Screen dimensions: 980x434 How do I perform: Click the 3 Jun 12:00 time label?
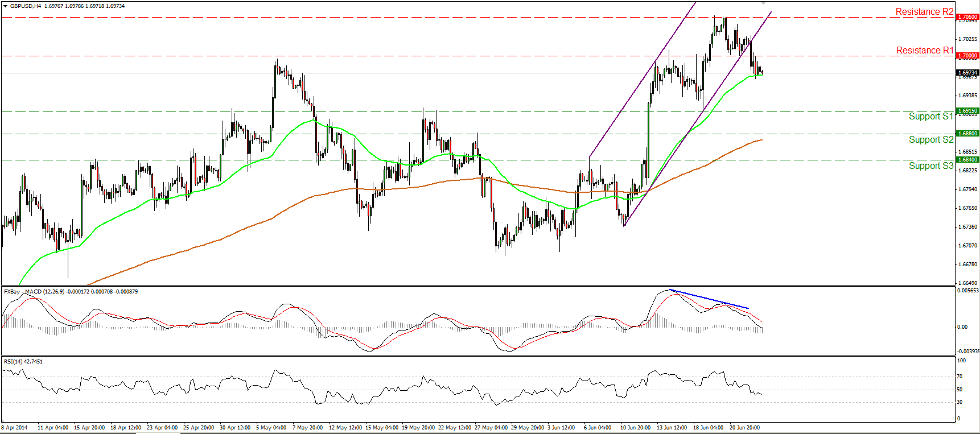click(x=562, y=428)
